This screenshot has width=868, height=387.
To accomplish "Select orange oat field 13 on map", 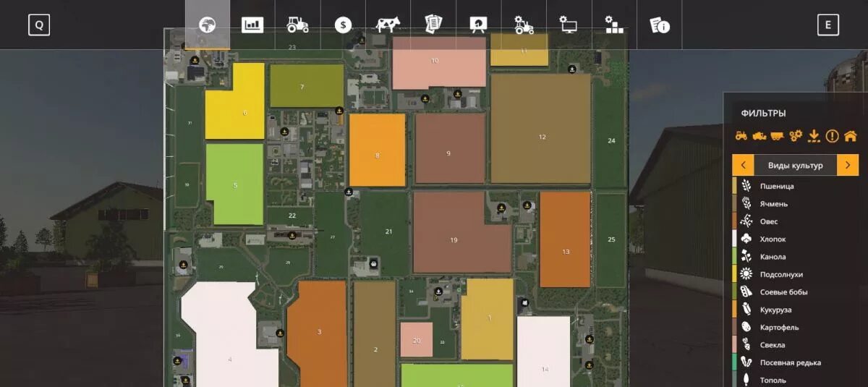I will [565, 239].
